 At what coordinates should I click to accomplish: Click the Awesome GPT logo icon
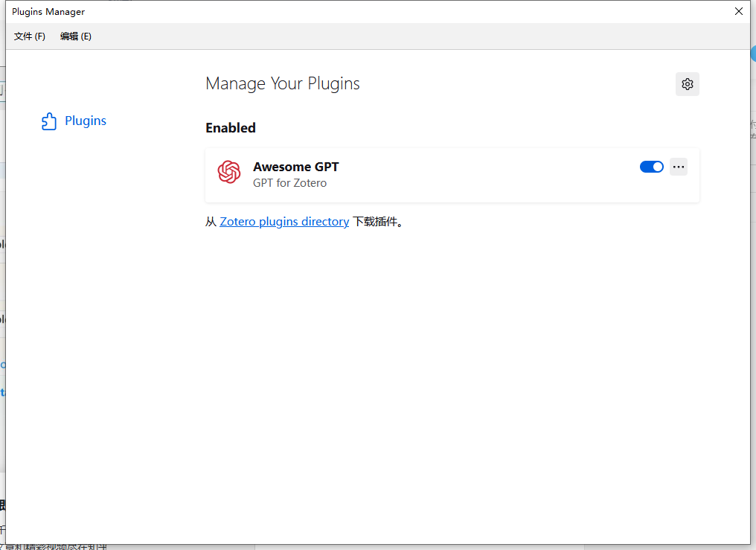click(x=229, y=172)
